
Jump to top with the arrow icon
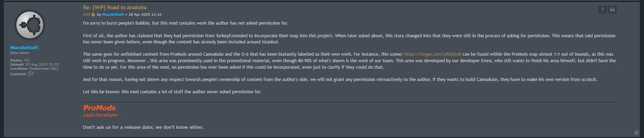636,133
